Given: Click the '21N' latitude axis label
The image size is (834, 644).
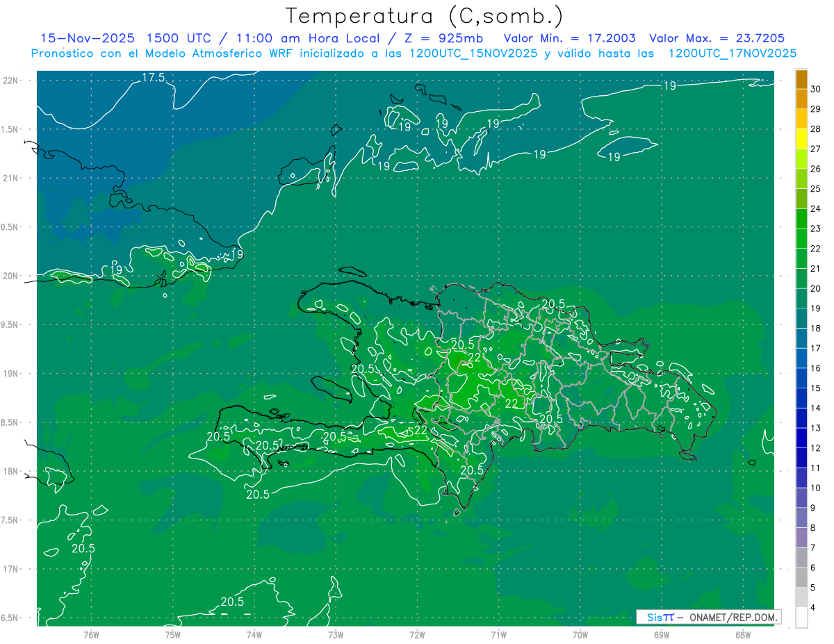Looking at the screenshot, I should coord(11,178).
